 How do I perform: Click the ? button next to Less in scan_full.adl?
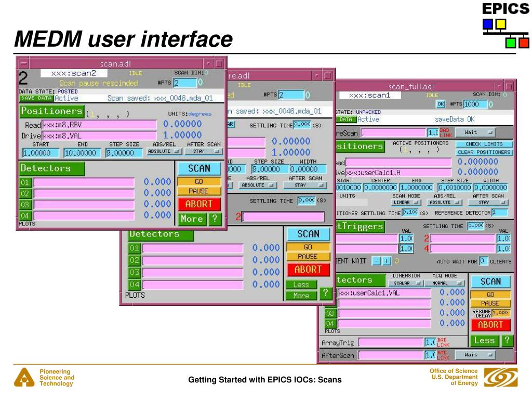coord(507,340)
